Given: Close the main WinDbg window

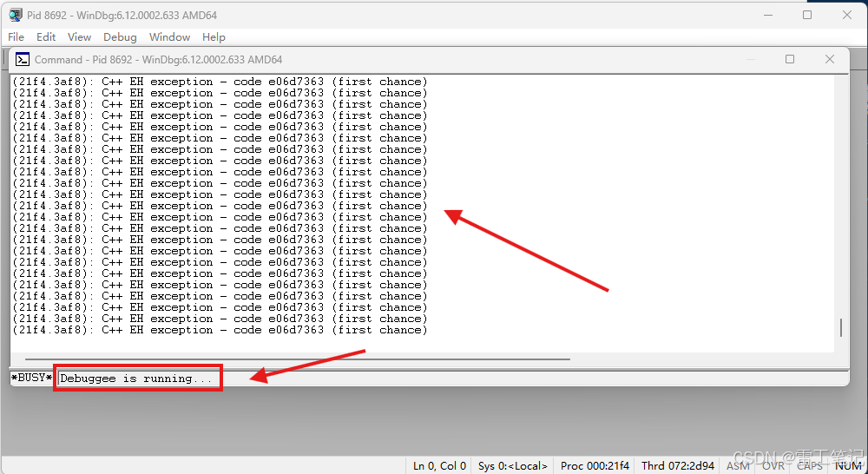Looking at the screenshot, I should coord(847,15).
